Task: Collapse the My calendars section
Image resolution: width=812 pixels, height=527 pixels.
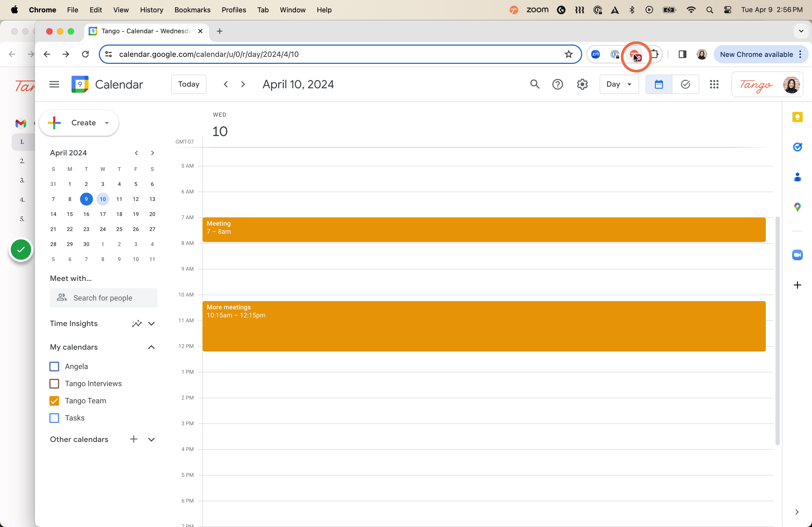Action: (x=151, y=347)
